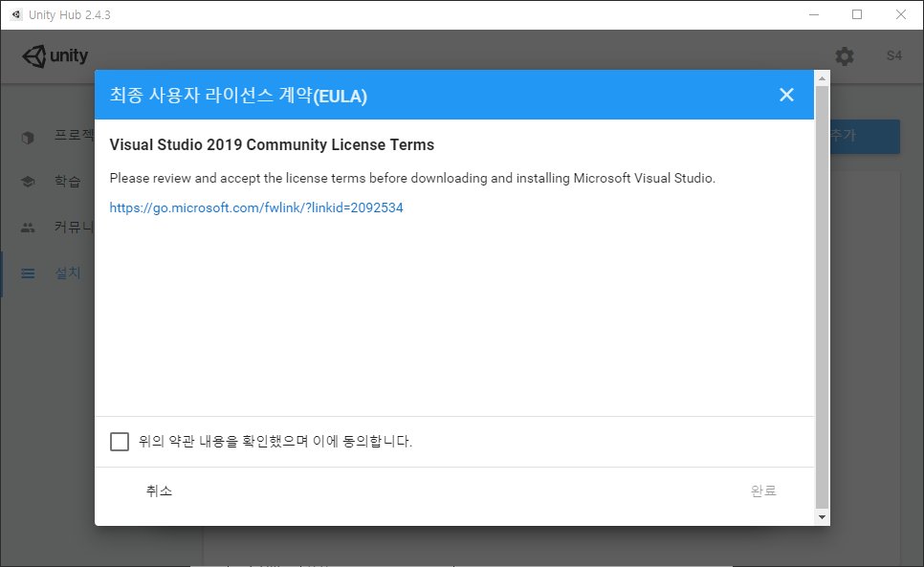Click the dialog vertical scrollbar thumb
Screen dimensions: 924x567
pyautogui.click(x=822, y=297)
